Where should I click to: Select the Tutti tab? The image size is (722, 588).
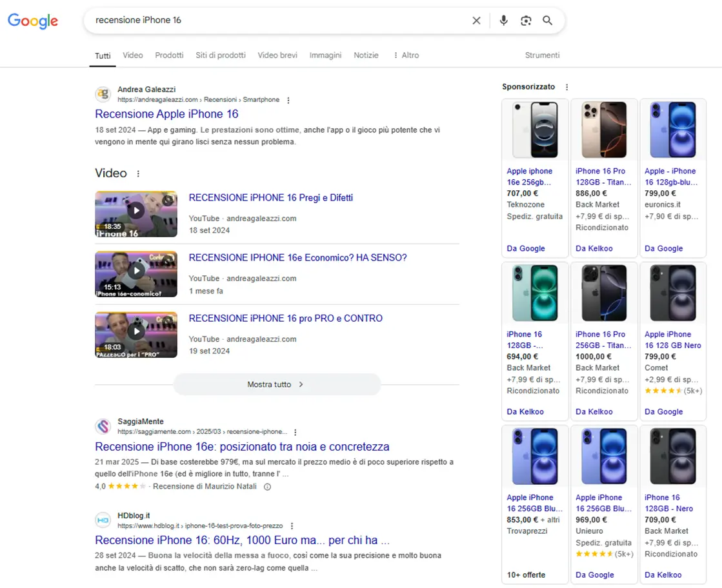[x=103, y=55]
